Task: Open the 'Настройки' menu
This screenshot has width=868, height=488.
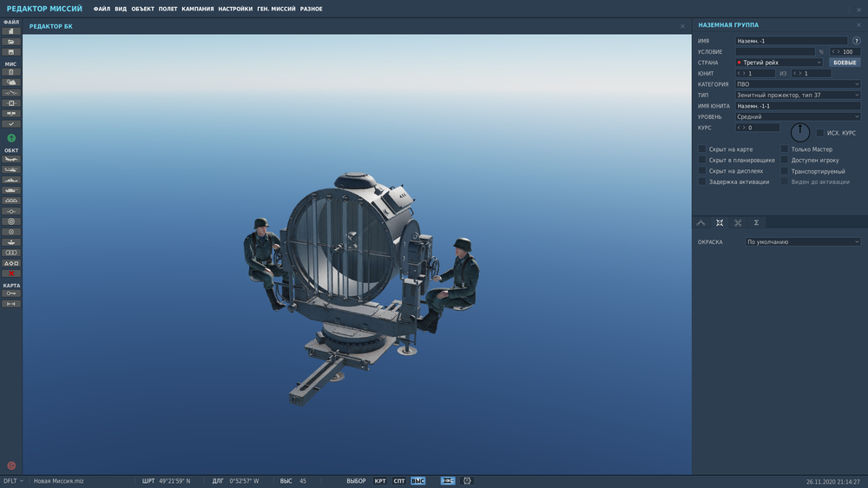Action: [235, 9]
